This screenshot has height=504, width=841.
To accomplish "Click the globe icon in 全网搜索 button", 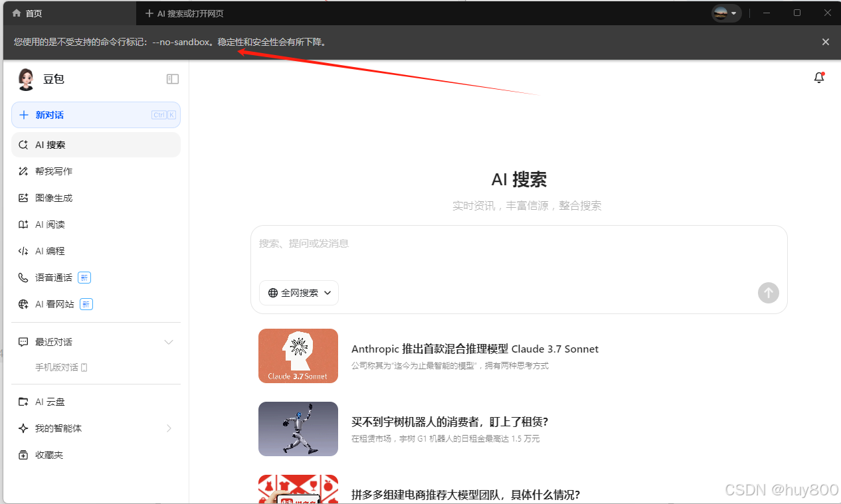I will click(x=273, y=293).
